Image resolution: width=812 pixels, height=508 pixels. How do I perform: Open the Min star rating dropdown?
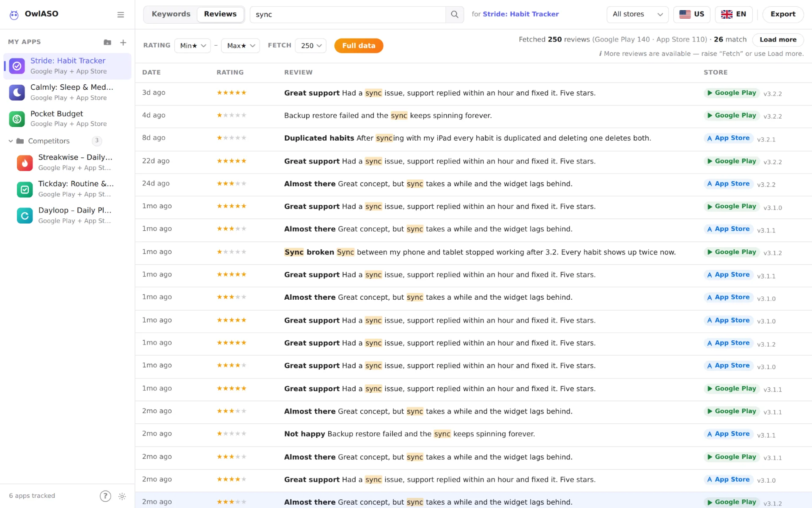click(192, 46)
